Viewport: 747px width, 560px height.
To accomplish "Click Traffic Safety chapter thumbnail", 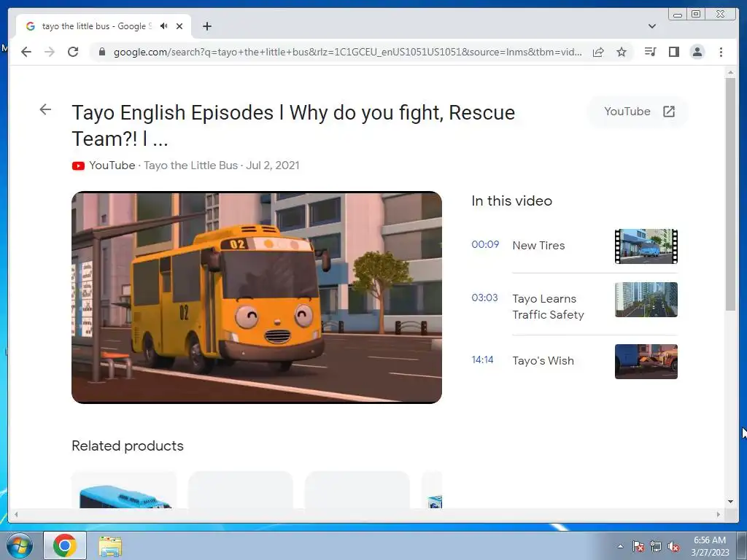I will pos(646,300).
